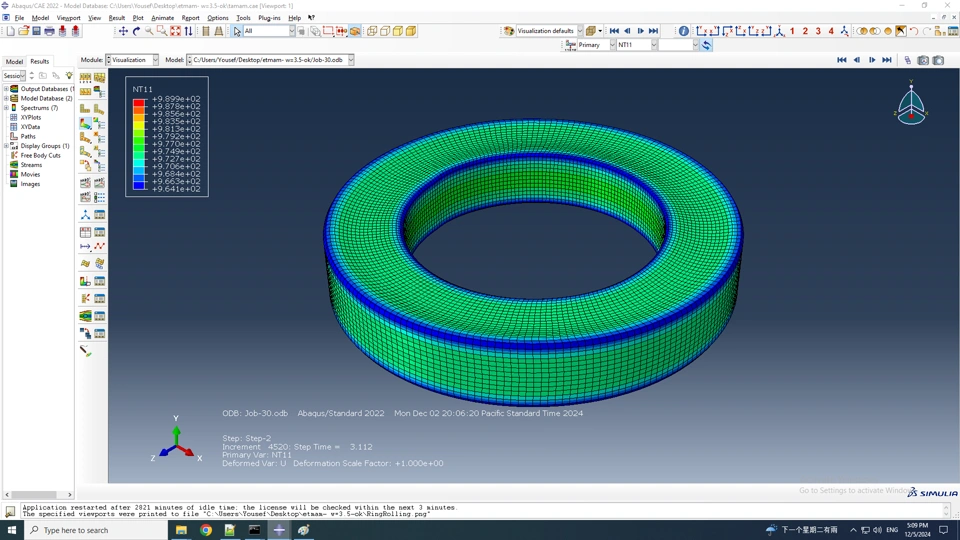
Task: Switch to the Model tab
Action: click(14, 61)
